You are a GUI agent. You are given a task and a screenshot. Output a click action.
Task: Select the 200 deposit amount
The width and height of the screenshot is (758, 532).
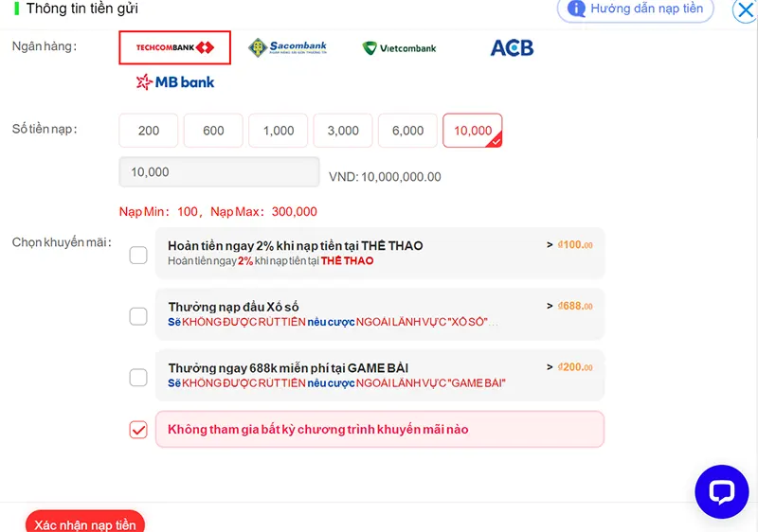coord(149,131)
